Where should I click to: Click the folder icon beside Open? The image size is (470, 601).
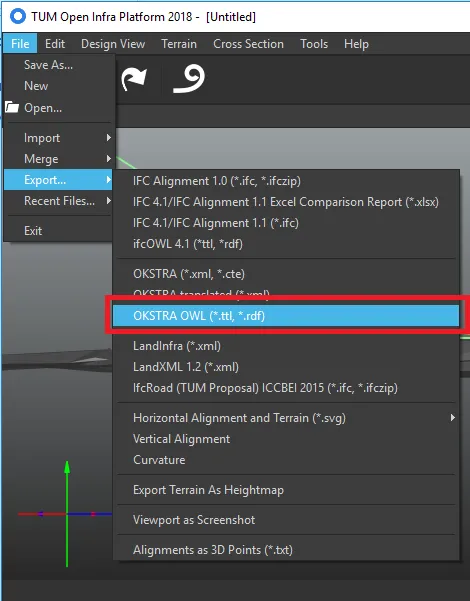pos(12,107)
